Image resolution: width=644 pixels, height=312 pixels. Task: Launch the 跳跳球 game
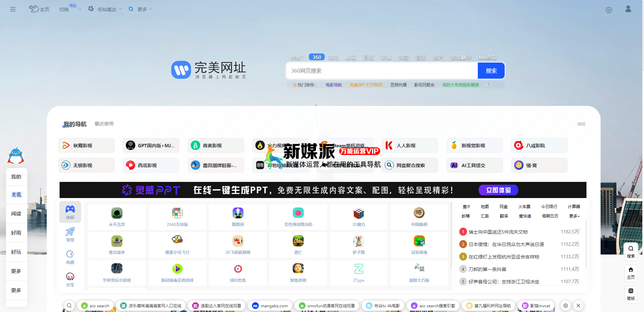pyautogui.click(x=238, y=217)
